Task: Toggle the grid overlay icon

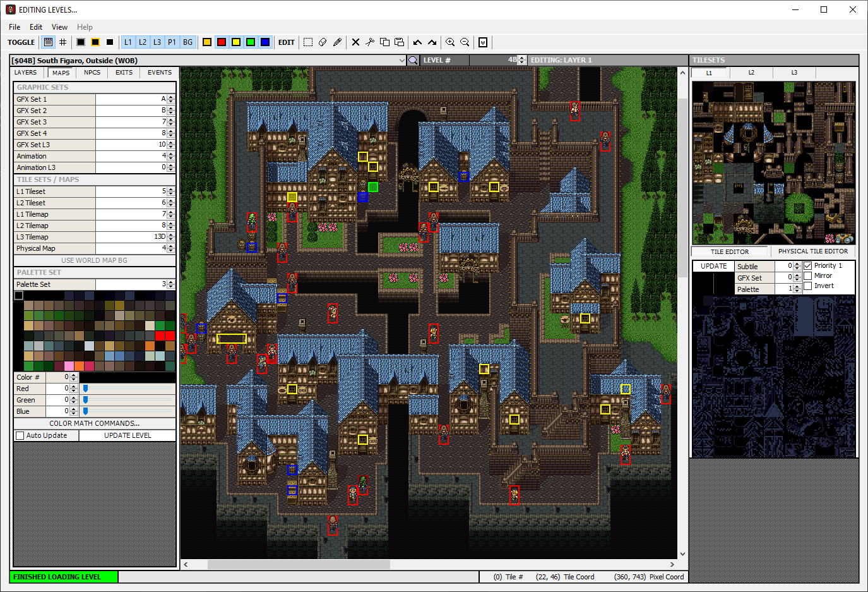Action: pos(62,42)
